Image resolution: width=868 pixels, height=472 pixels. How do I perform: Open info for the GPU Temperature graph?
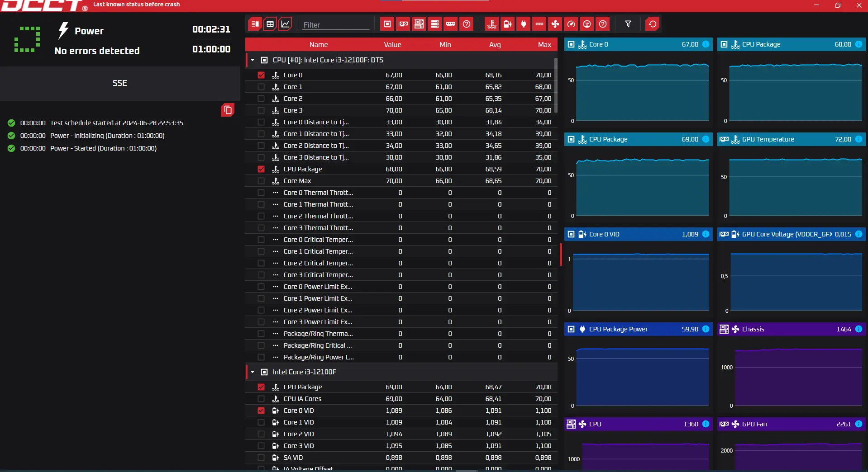pos(858,139)
